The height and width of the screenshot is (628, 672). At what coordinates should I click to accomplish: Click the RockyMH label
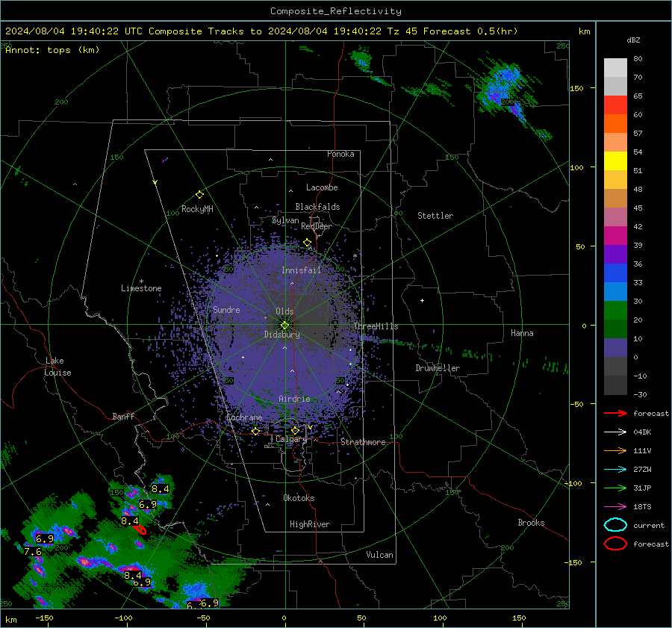[x=197, y=209]
